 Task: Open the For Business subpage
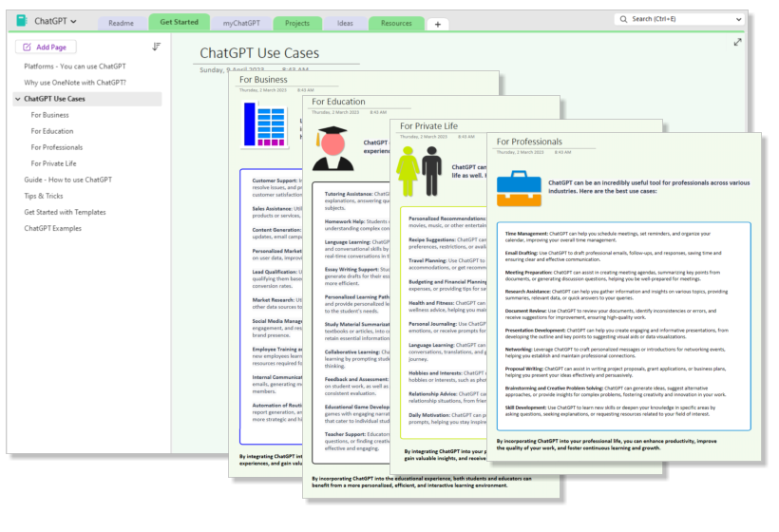pos(49,115)
